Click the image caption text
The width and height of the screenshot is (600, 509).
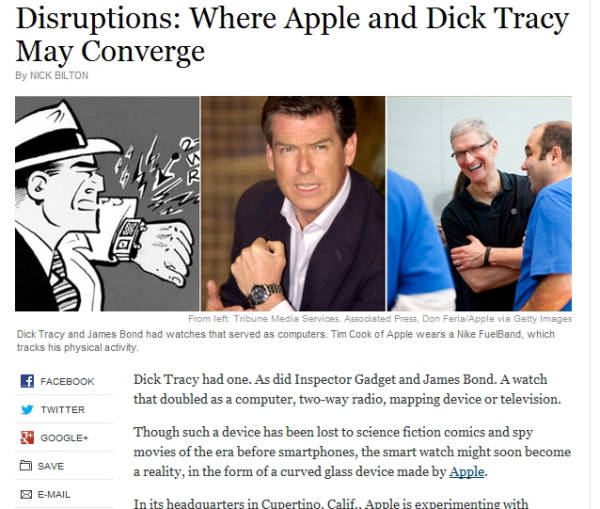point(285,341)
